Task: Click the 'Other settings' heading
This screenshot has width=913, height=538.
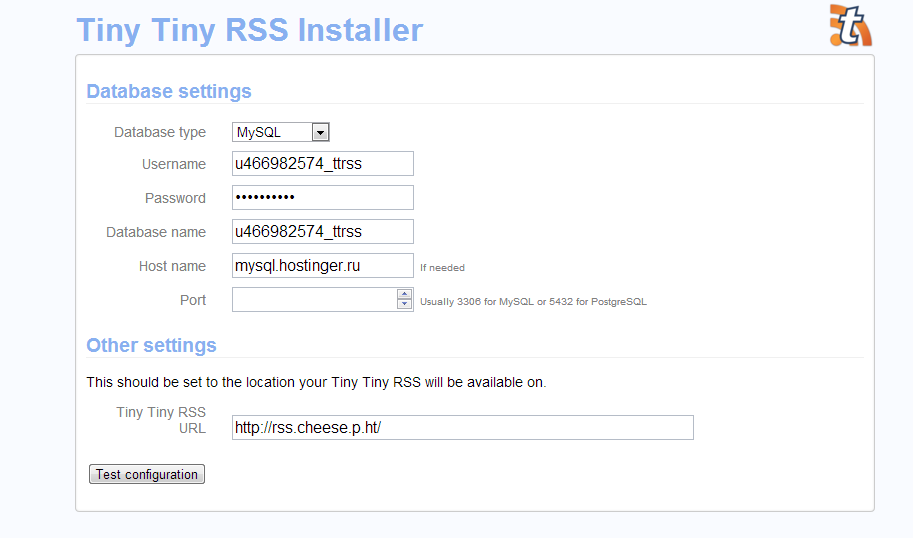Action: tap(151, 345)
